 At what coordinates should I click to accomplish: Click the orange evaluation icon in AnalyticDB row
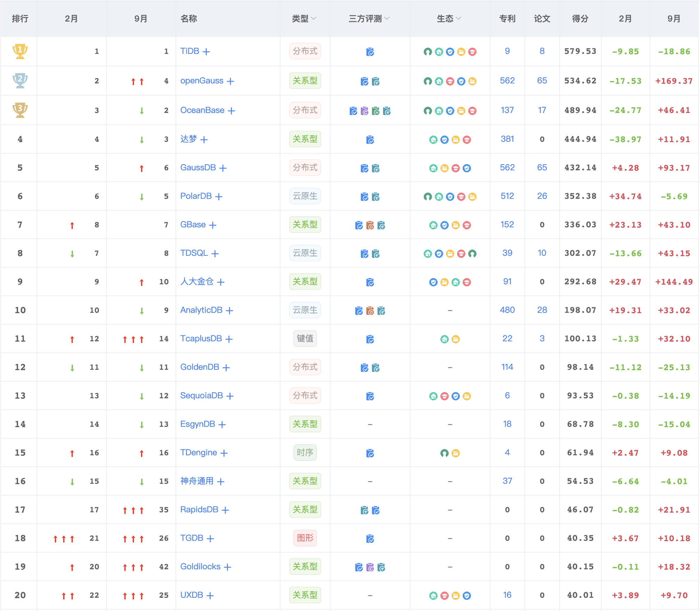tap(370, 311)
